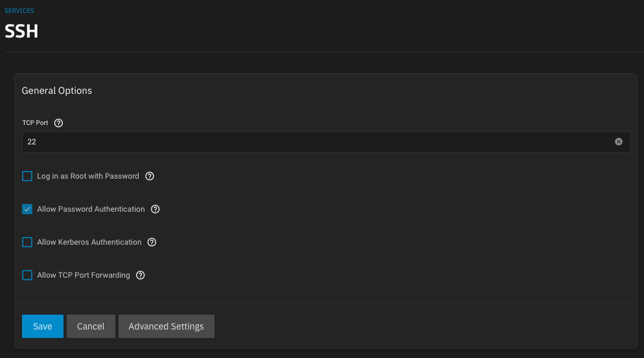Open help tooltip for TCP Port
Viewport: 644px width, 358px height.
59,123
